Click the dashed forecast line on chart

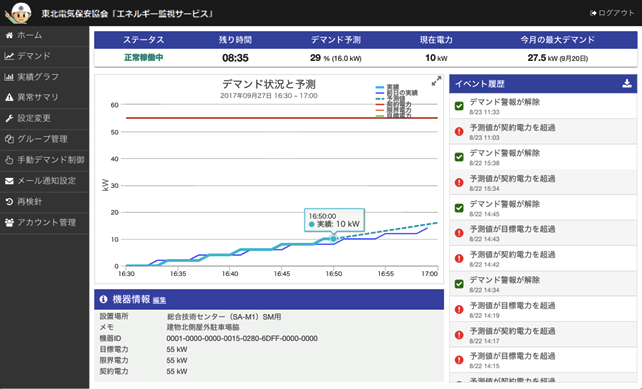point(387,230)
